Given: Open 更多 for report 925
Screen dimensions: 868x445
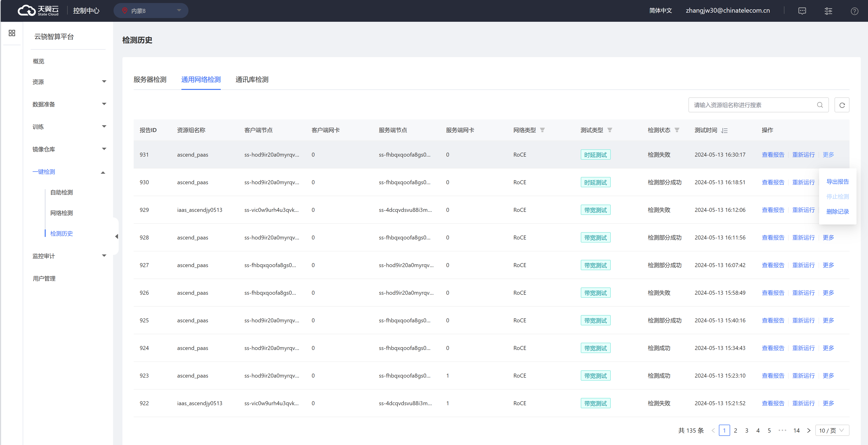Looking at the screenshot, I should click(x=828, y=320).
